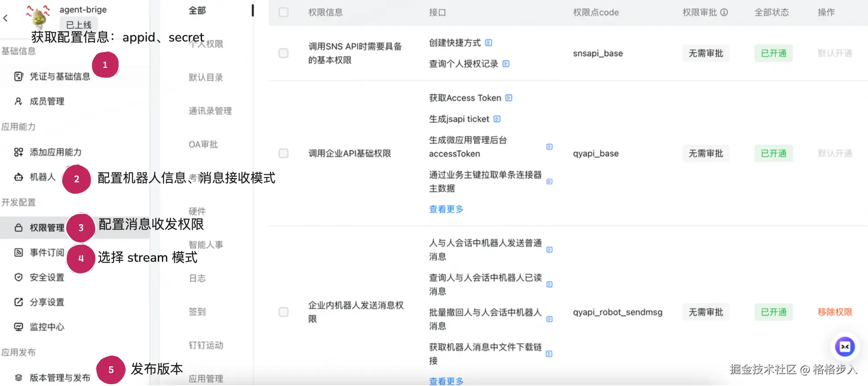Open 版本管理与发布 in the sidebar

point(59,378)
